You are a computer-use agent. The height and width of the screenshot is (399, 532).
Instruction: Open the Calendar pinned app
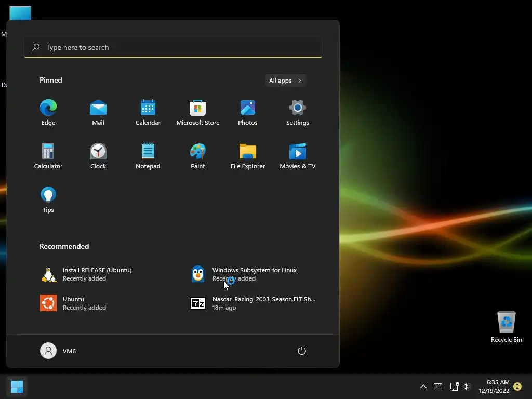(x=148, y=113)
